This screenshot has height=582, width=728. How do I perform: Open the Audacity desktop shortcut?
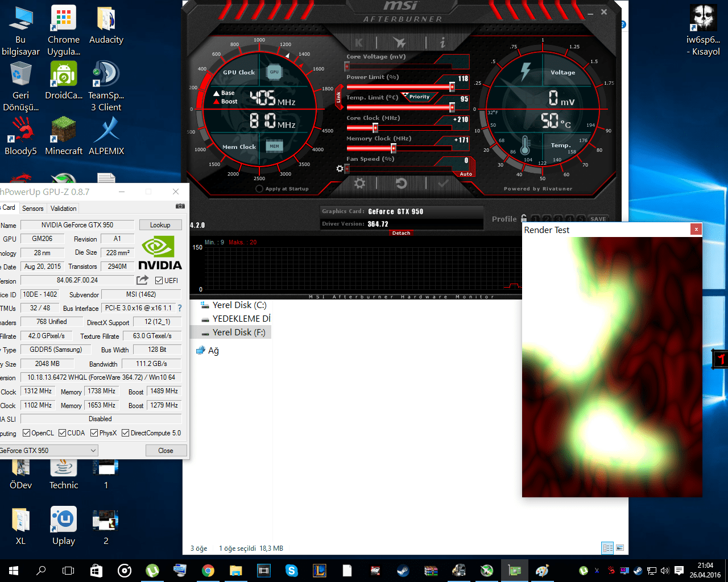point(106,26)
